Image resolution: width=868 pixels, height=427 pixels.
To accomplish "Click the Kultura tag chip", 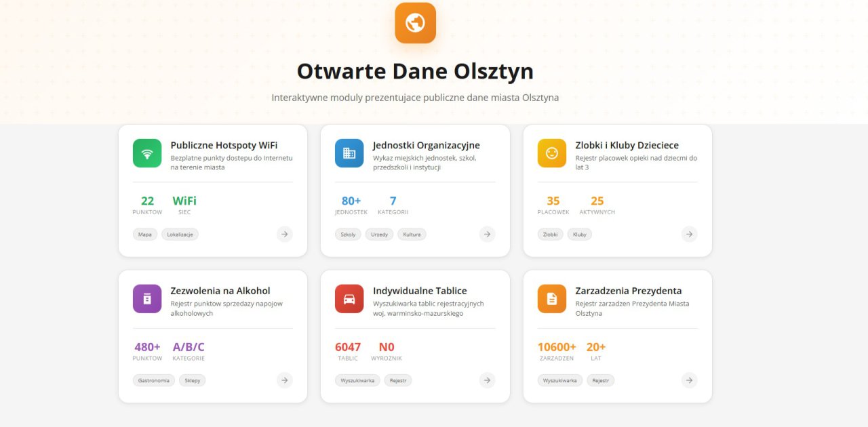I will tap(412, 235).
